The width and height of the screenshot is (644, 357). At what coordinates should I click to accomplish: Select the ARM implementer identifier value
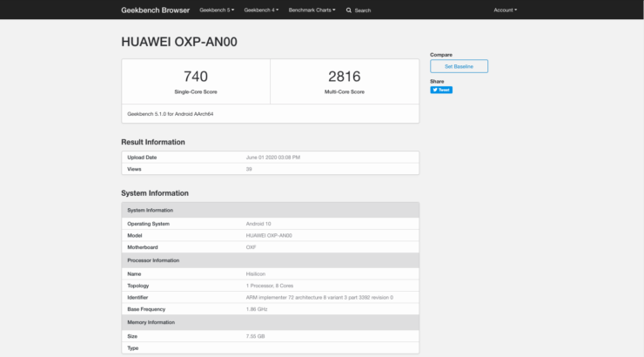pos(319,298)
